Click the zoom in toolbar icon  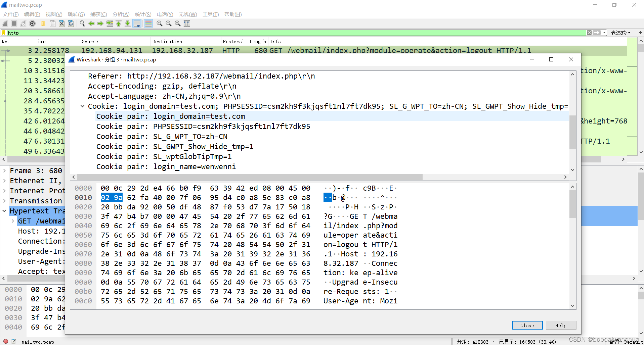coord(160,23)
